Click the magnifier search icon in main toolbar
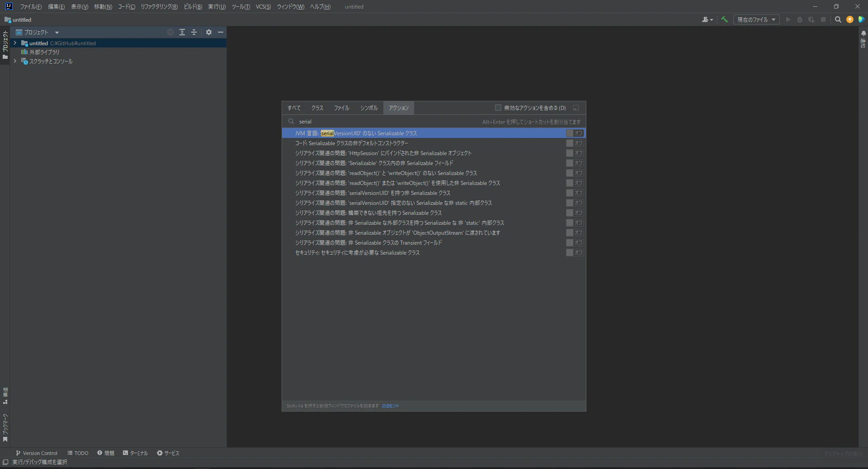Viewport: 868px width, 469px height. (x=838, y=20)
